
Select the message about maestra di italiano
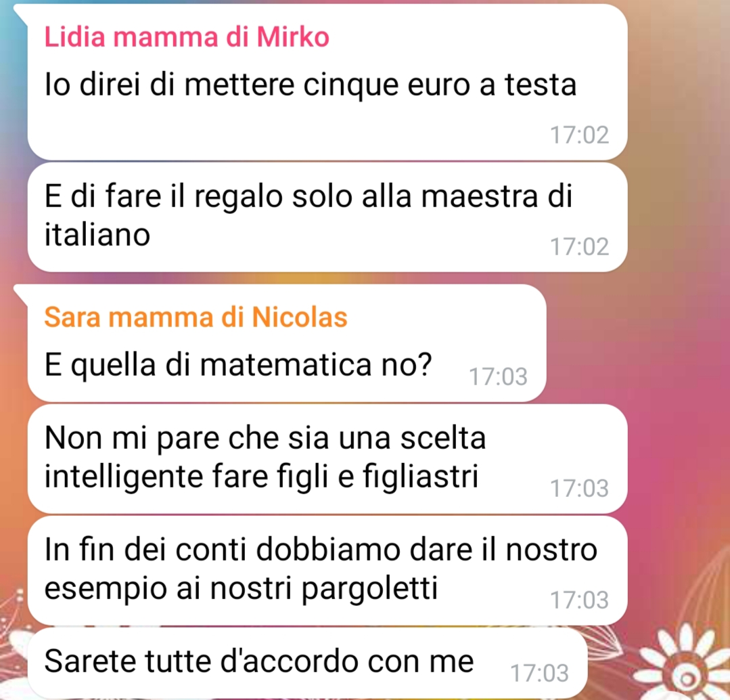point(327,217)
